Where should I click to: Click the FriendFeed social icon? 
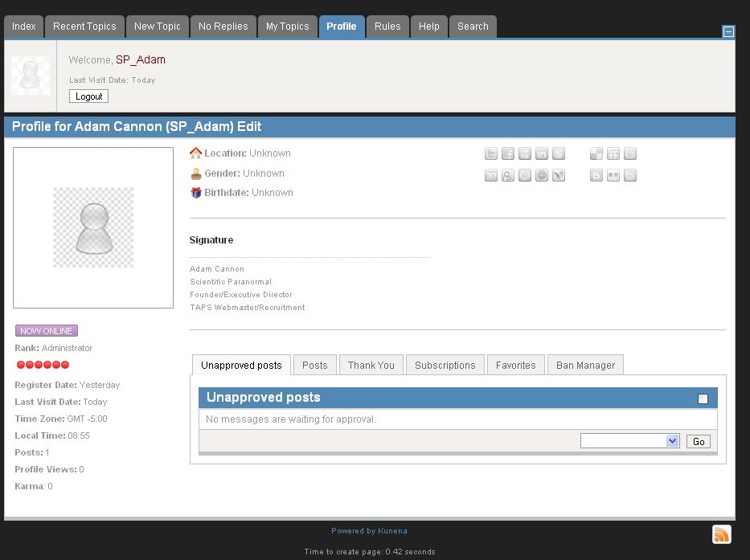(x=613, y=154)
